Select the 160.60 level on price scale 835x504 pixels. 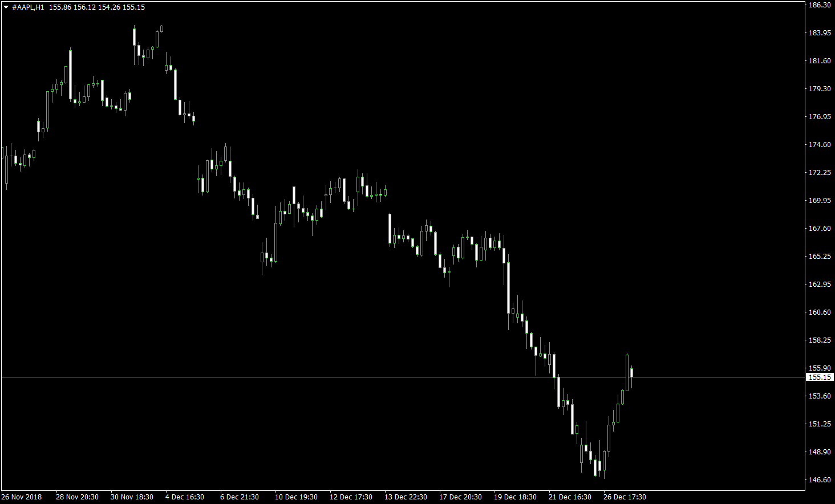(x=820, y=312)
